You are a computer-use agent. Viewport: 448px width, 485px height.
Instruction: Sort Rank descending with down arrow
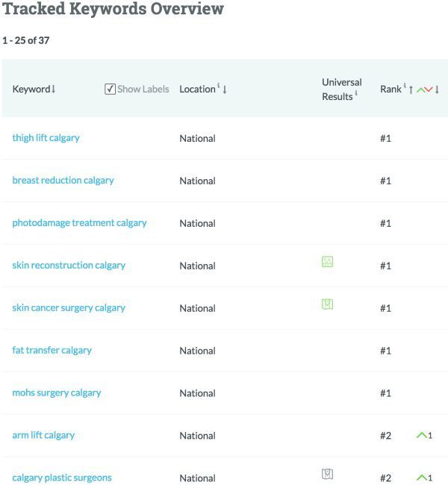pos(437,90)
